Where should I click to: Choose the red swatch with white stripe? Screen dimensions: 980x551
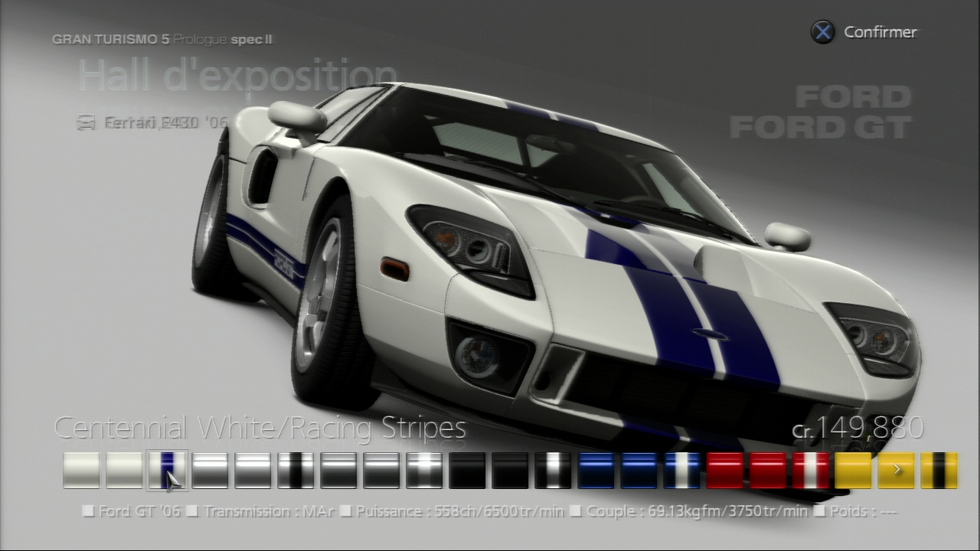pyautogui.click(x=810, y=470)
